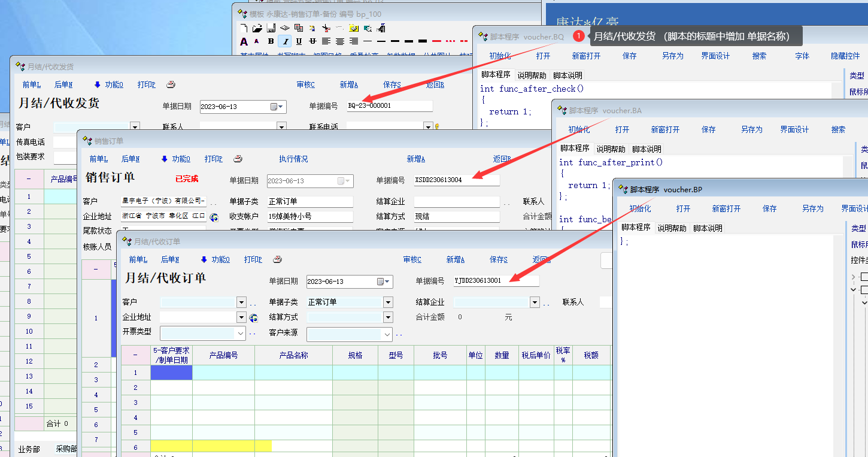Click the center align text icon
This screenshot has width=868, height=457.
click(340, 41)
